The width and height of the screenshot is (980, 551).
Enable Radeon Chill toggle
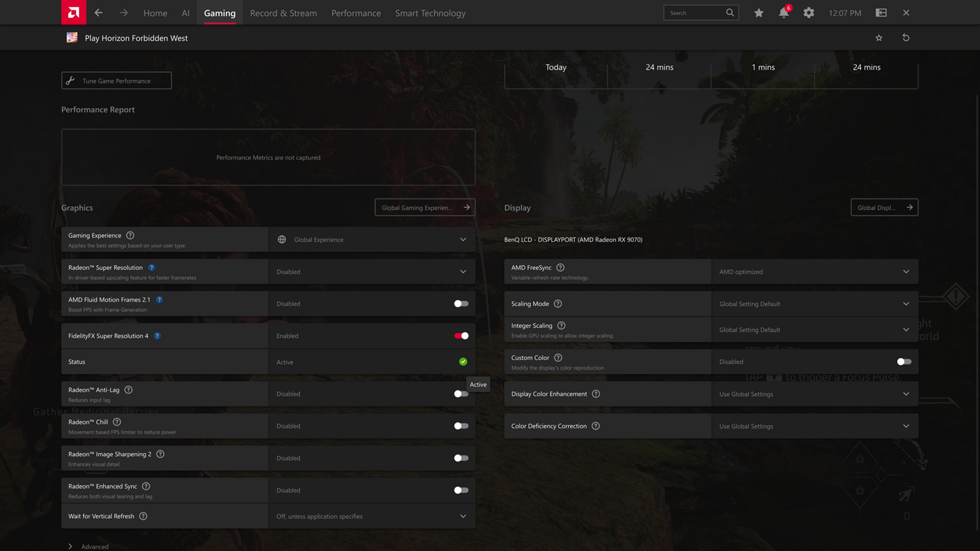(461, 426)
